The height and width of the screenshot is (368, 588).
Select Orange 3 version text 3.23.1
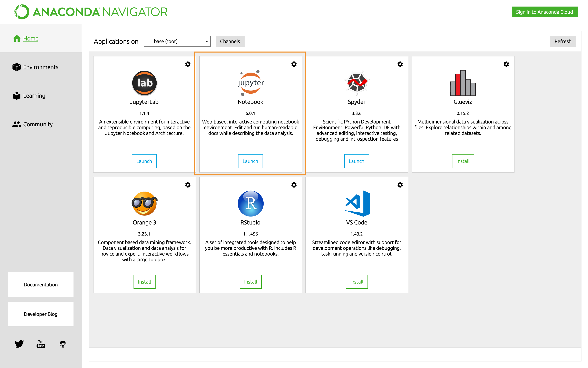click(144, 234)
